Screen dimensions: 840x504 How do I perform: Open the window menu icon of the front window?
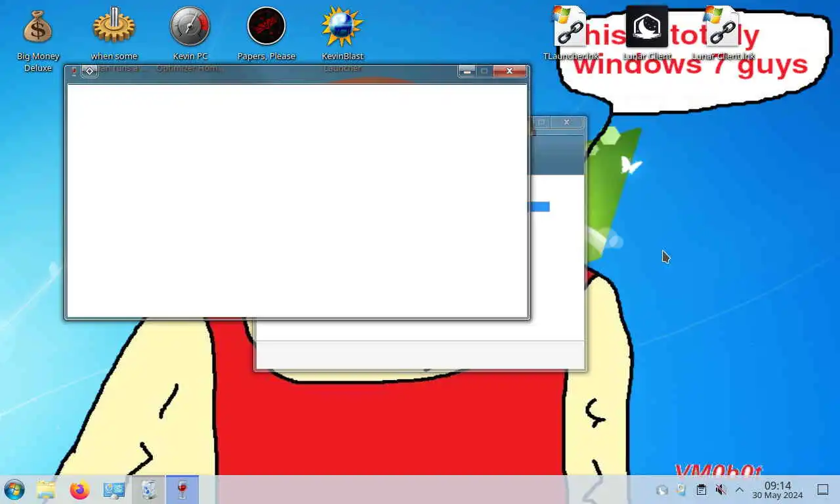click(x=73, y=71)
